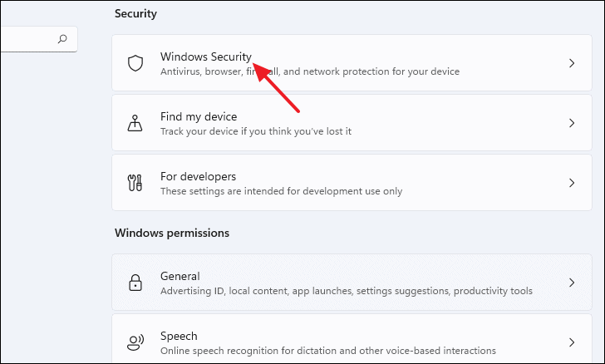
Task: Click the General padlock icon
Action: click(x=135, y=283)
